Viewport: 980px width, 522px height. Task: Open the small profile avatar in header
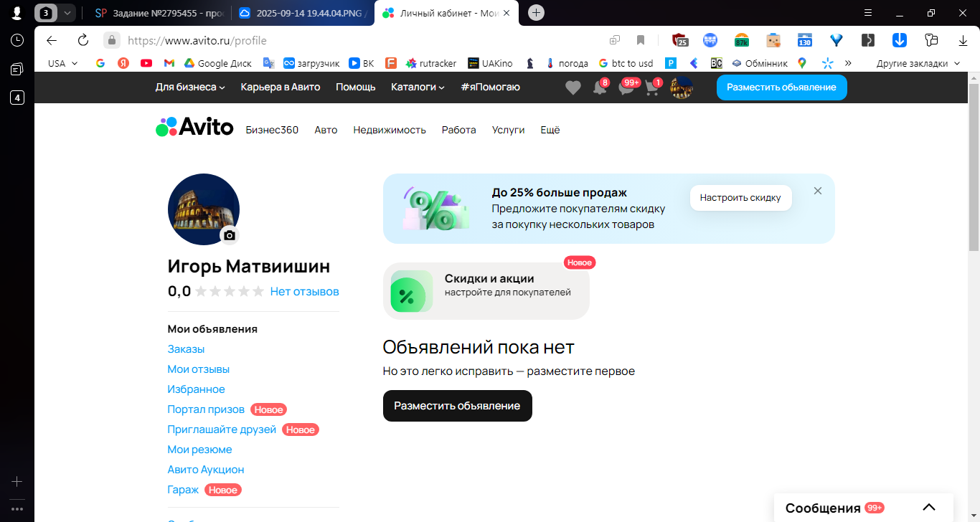coord(681,87)
